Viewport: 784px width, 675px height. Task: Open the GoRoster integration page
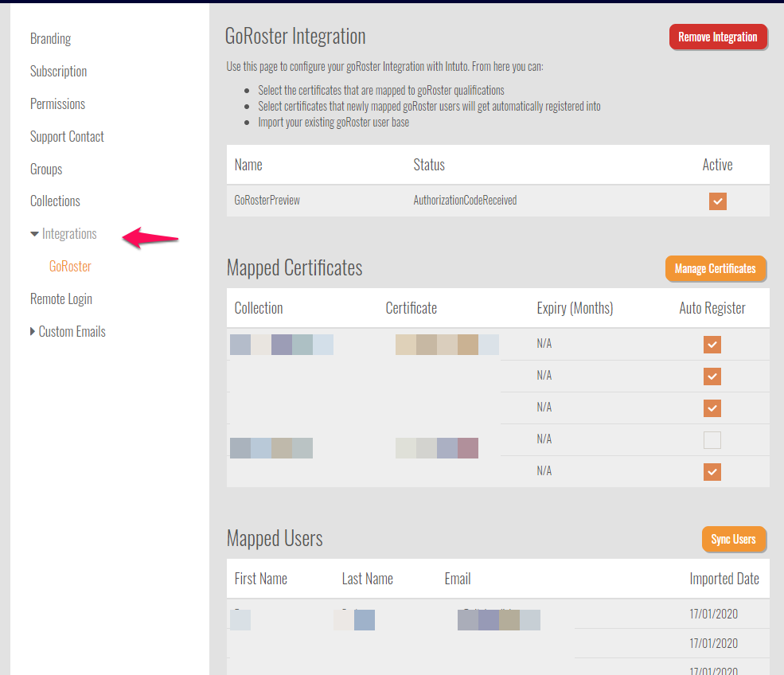coord(70,267)
